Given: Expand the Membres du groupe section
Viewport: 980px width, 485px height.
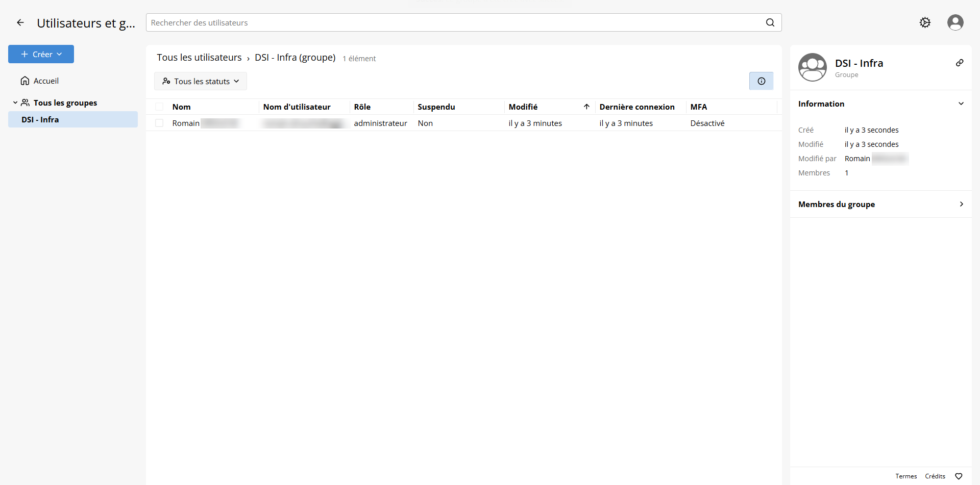Looking at the screenshot, I should (961, 204).
